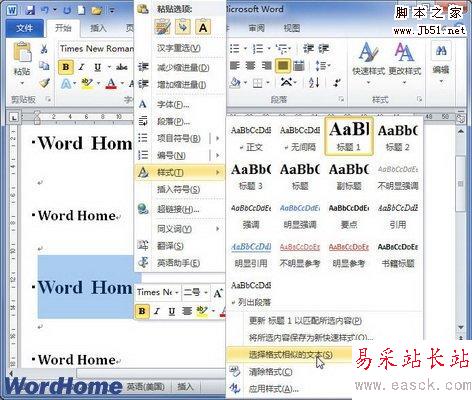472x400 pixels.
Task: Toggle strikethrough abc in ribbon
Action: click(122, 67)
